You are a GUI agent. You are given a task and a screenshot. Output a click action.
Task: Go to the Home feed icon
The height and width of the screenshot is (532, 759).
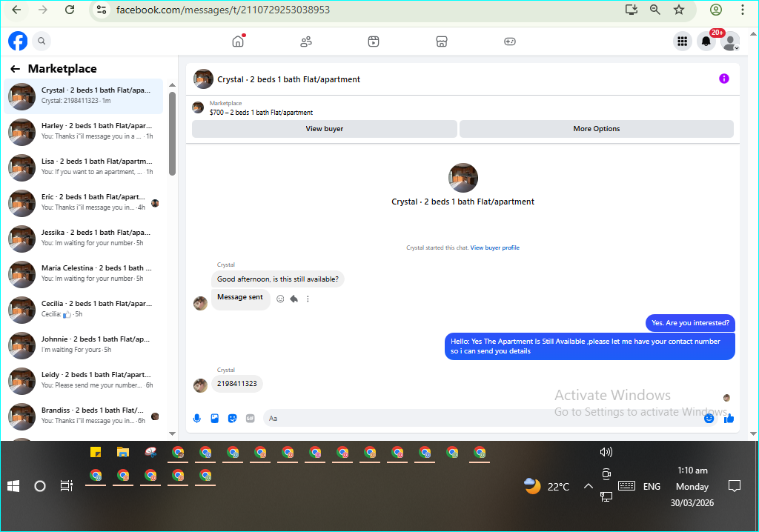coord(238,41)
